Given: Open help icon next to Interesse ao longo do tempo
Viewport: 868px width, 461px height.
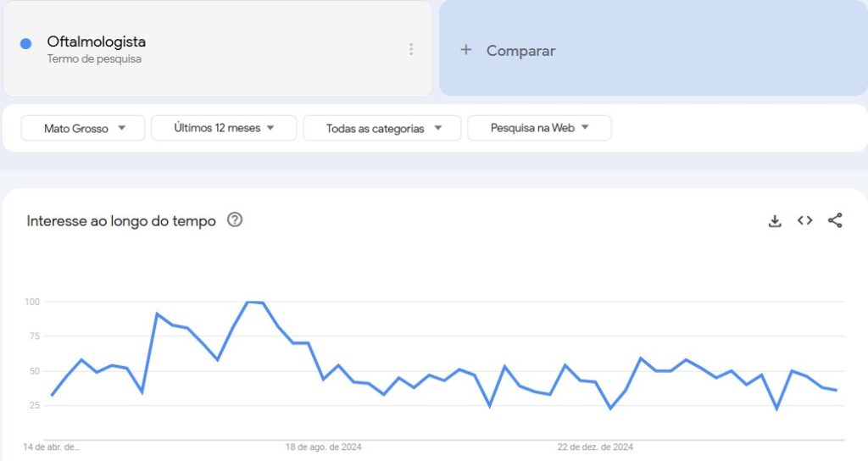Looking at the screenshot, I should (235, 219).
